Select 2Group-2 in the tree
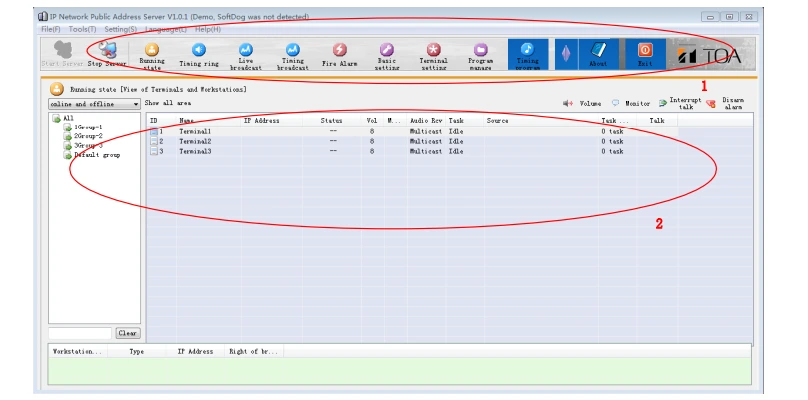808x400 pixels. (x=82, y=136)
